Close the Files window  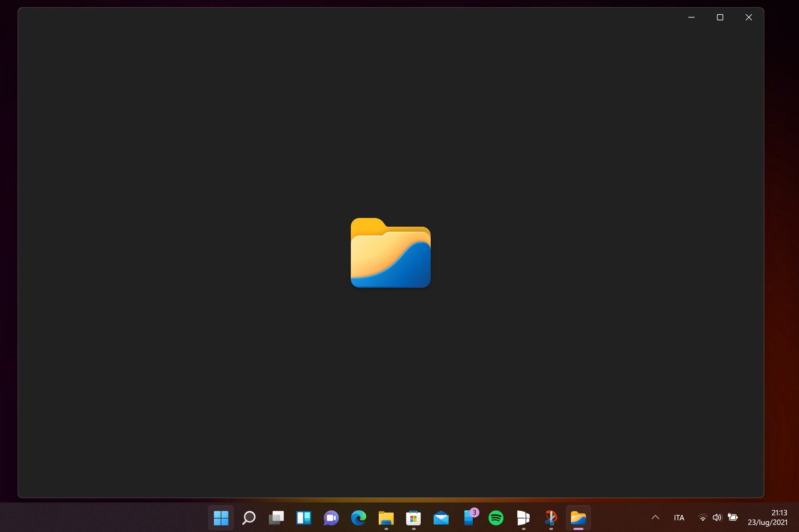point(749,17)
